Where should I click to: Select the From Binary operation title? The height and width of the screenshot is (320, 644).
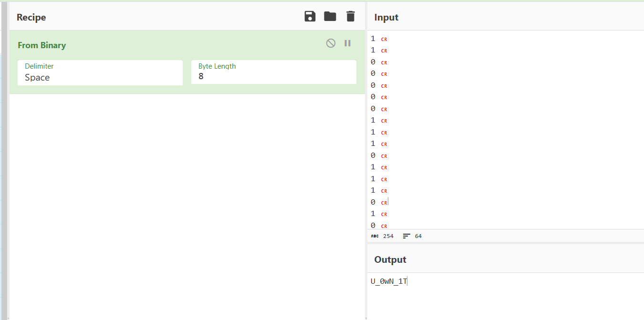42,45
